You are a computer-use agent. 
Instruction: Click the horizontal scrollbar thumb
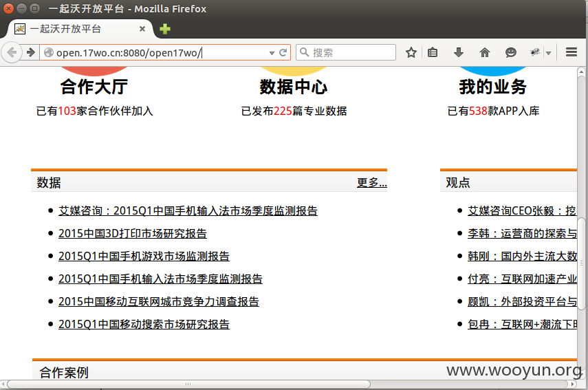pos(188,384)
